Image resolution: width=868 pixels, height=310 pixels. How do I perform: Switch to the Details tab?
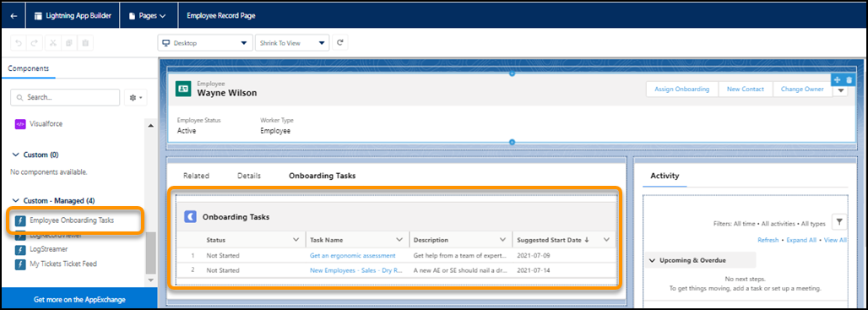[249, 176]
